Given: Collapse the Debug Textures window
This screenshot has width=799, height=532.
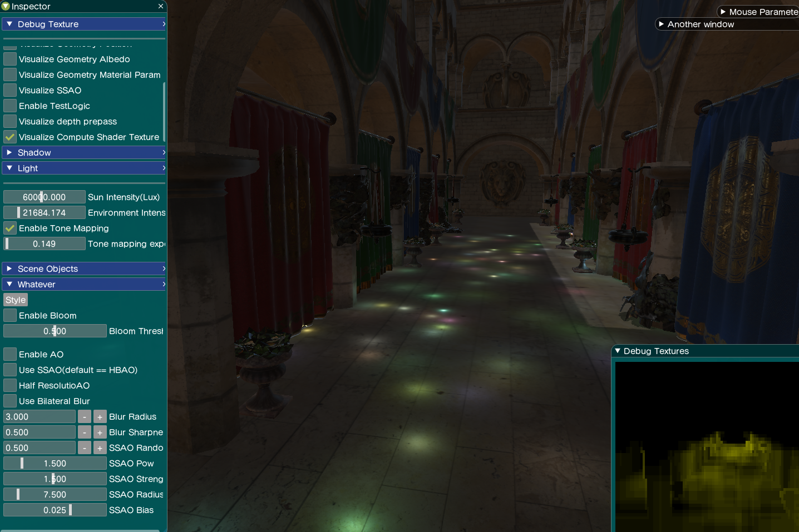Looking at the screenshot, I should pos(618,351).
